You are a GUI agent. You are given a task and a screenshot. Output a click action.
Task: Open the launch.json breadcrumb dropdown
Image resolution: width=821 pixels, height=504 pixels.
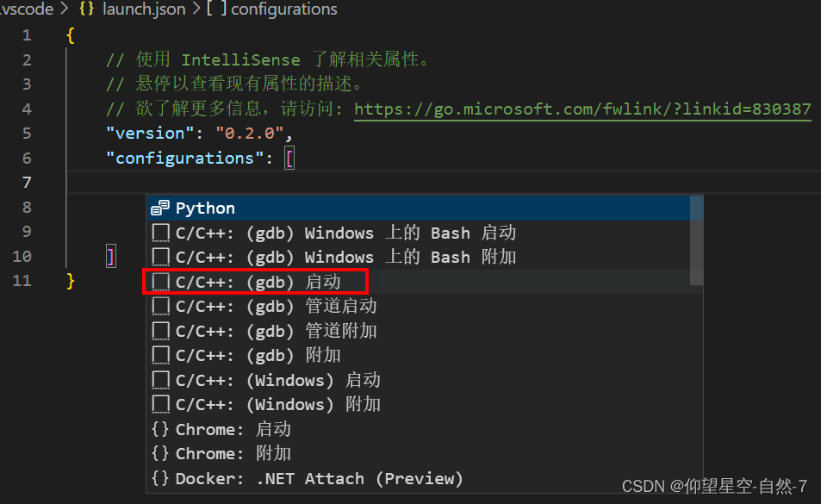pyautogui.click(x=144, y=9)
